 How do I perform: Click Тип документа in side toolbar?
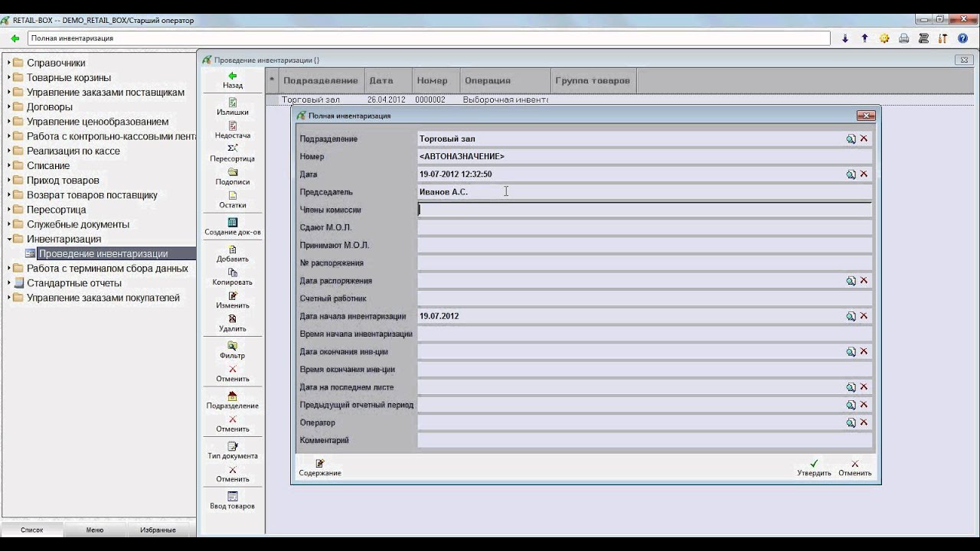point(233,450)
